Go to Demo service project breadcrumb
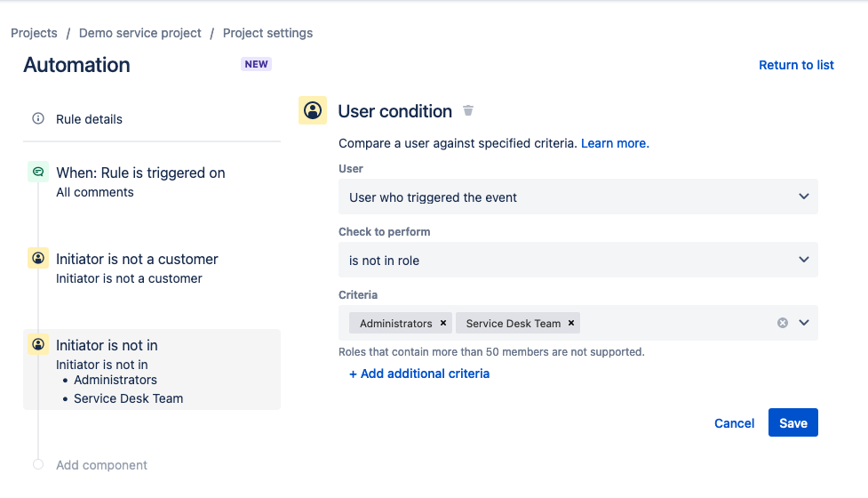The height and width of the screenshot is (498, 868). tap(140, 33)
